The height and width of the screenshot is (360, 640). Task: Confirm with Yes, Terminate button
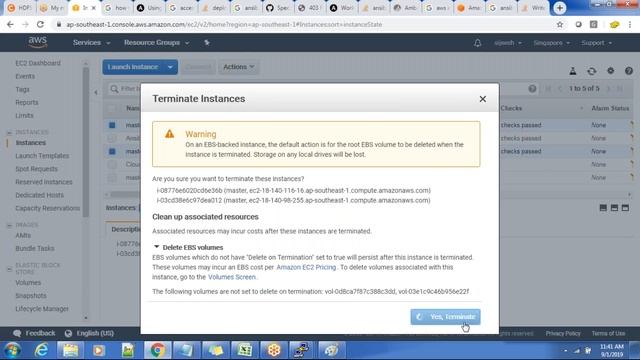point(445,317)
